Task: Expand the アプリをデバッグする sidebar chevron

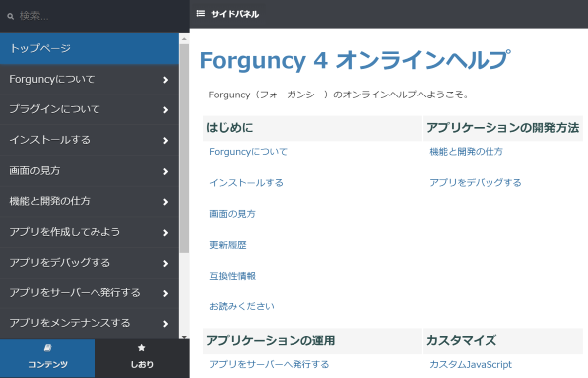Action: [165, 264]
